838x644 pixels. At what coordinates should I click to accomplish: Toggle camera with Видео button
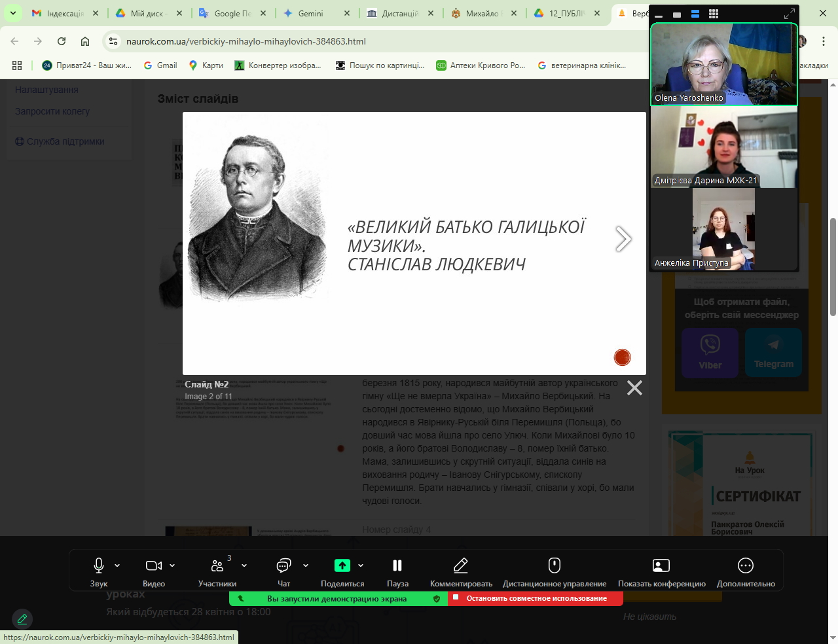(x=153, y=565)
